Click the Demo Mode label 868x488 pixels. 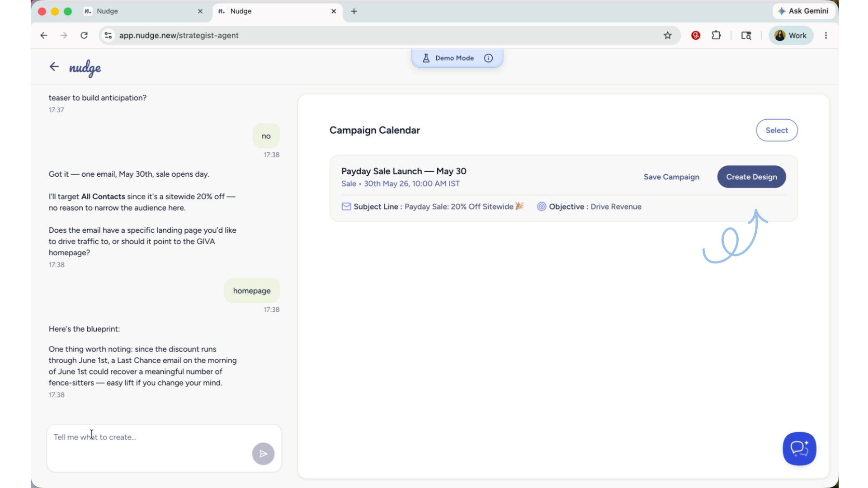pos(454,58)
